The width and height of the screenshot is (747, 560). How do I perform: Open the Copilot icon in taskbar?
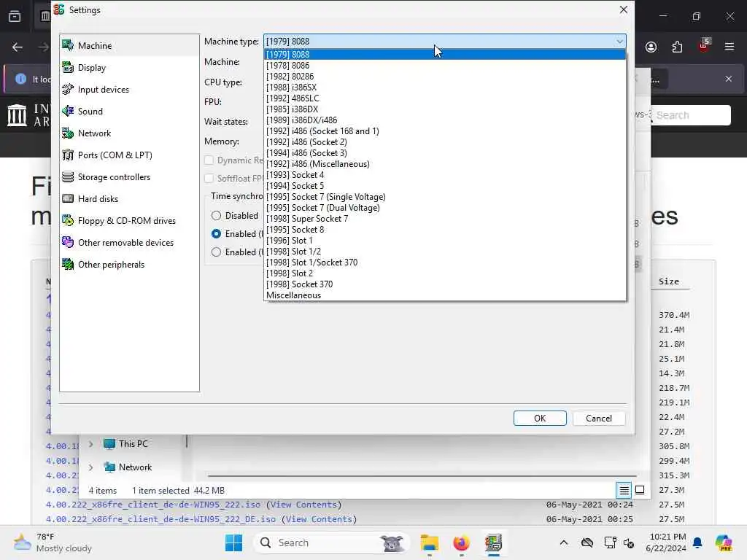click(724, 542)
